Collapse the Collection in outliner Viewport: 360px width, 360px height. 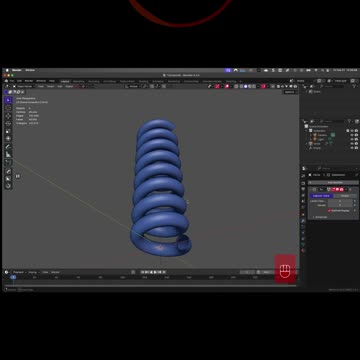306,131
